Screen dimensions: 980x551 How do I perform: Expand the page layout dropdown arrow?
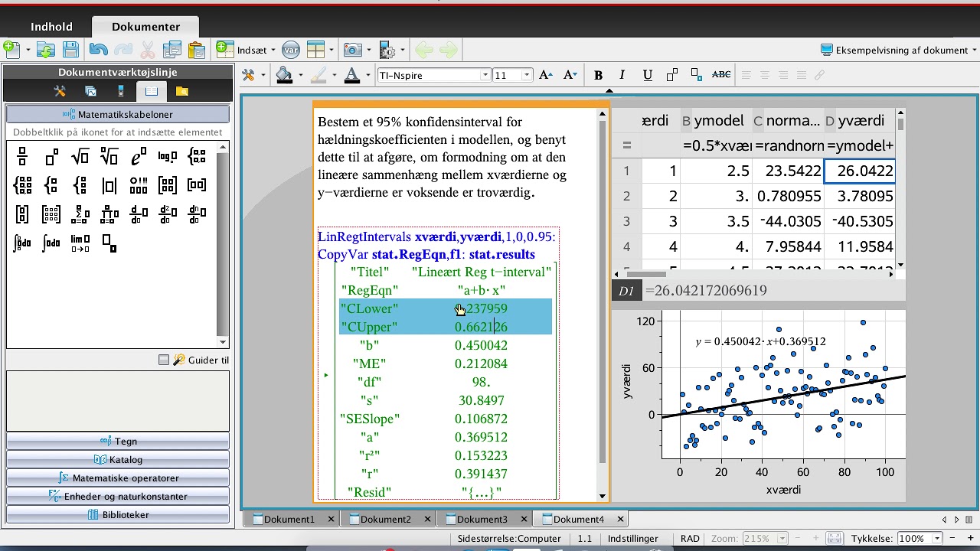[x=331, y=50]
